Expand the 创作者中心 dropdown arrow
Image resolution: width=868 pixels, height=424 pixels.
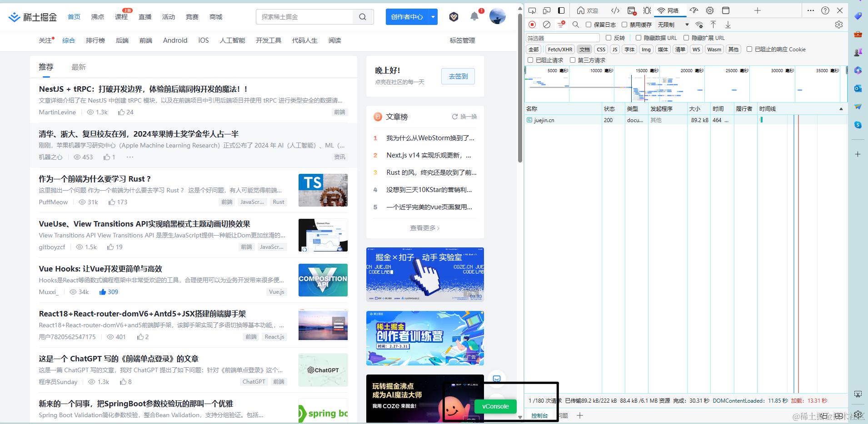coord(433,17)
